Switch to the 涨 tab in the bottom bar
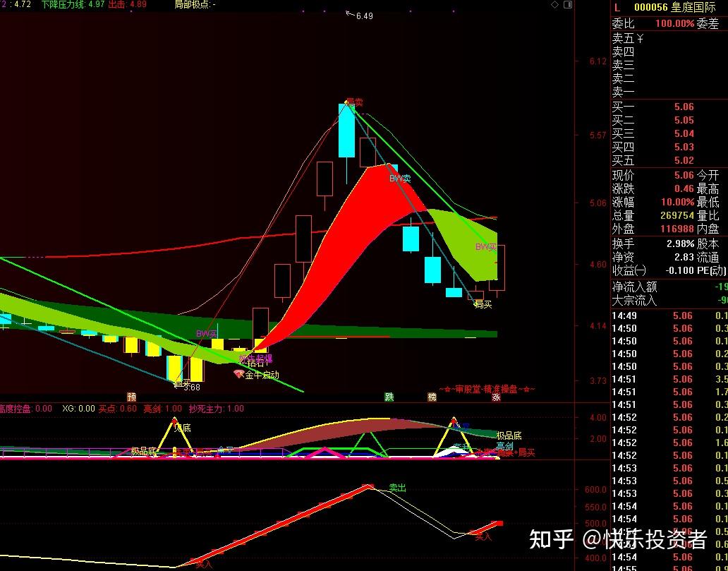Screen dimensions: 728x571 [x=495, y=397]
